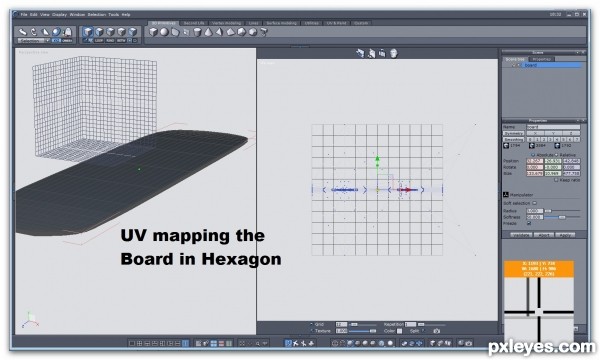Viewport: 600px width, 360px height.
Task: Select the single viewport layout icon
Action: point(132,344)
